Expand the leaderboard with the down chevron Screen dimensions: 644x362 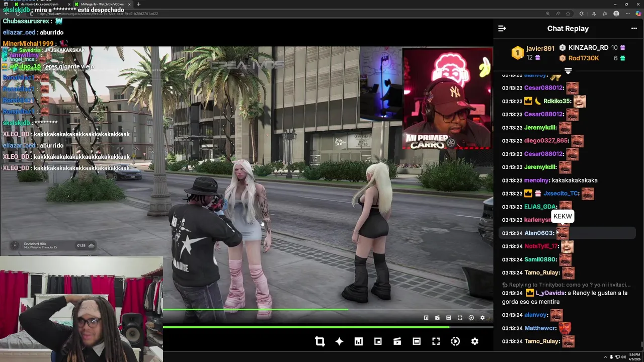click(x=568, y=71)
